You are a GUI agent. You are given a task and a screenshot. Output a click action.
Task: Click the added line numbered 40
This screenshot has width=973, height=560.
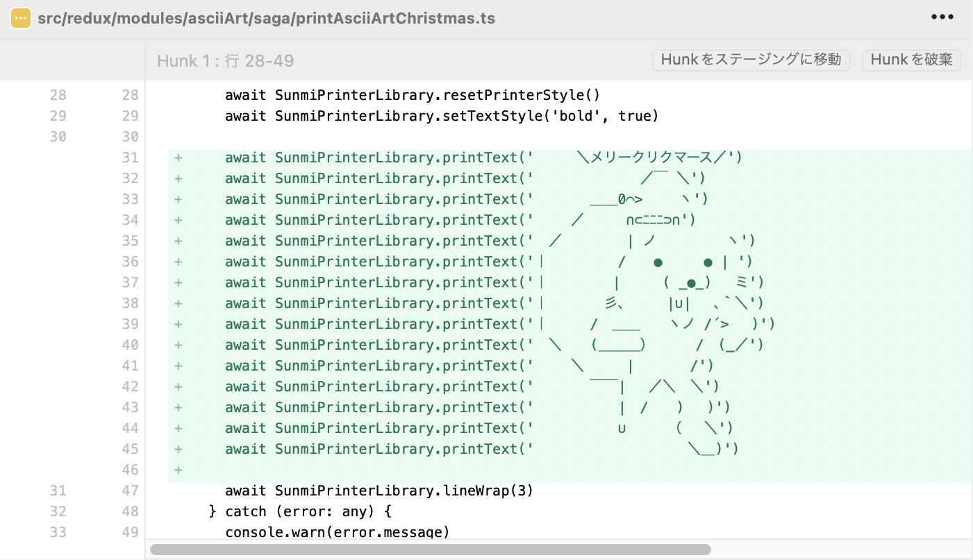[x=569, y=345]
